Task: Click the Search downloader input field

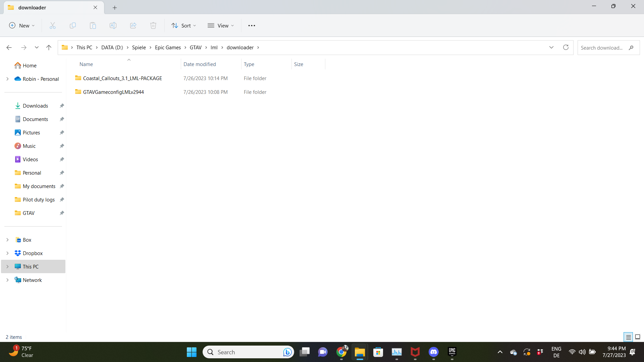Action: click(x=602, y=48)
